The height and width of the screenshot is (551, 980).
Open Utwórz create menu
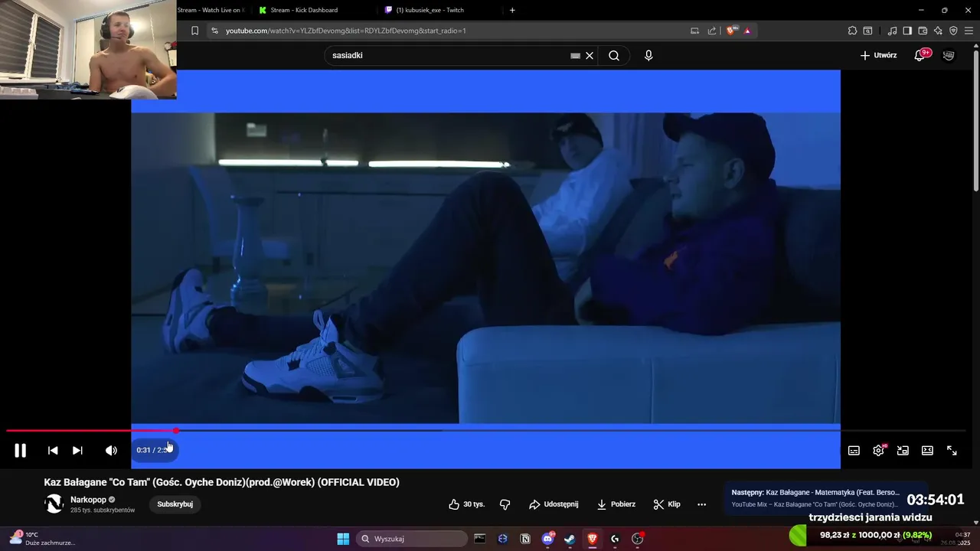point(878,55)
